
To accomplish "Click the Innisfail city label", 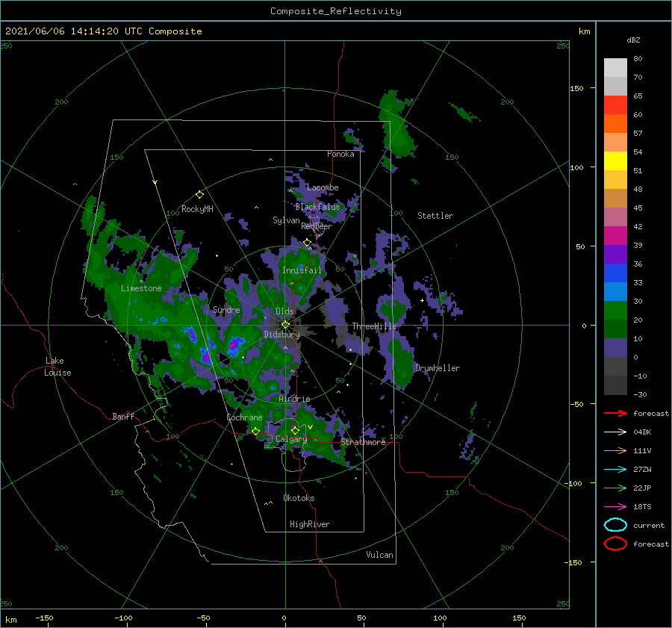I will point(302,270).
